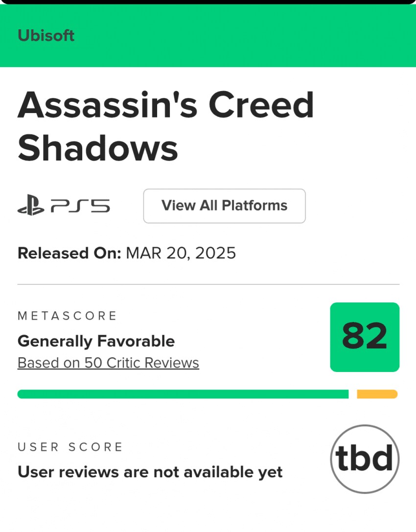Click the Released On label
This screenshot has height=532, width=416.
pos(69,253)
